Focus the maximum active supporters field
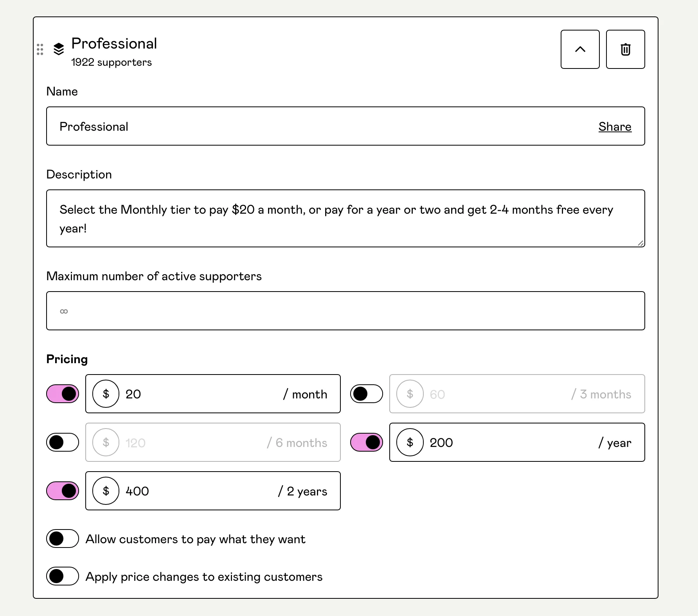The image size is (698, 616). pos(345,311)
